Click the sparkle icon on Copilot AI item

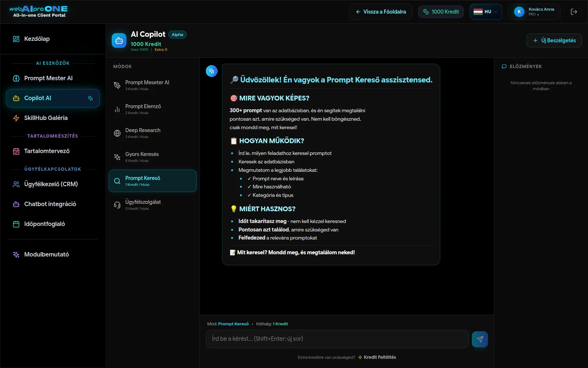90,98
